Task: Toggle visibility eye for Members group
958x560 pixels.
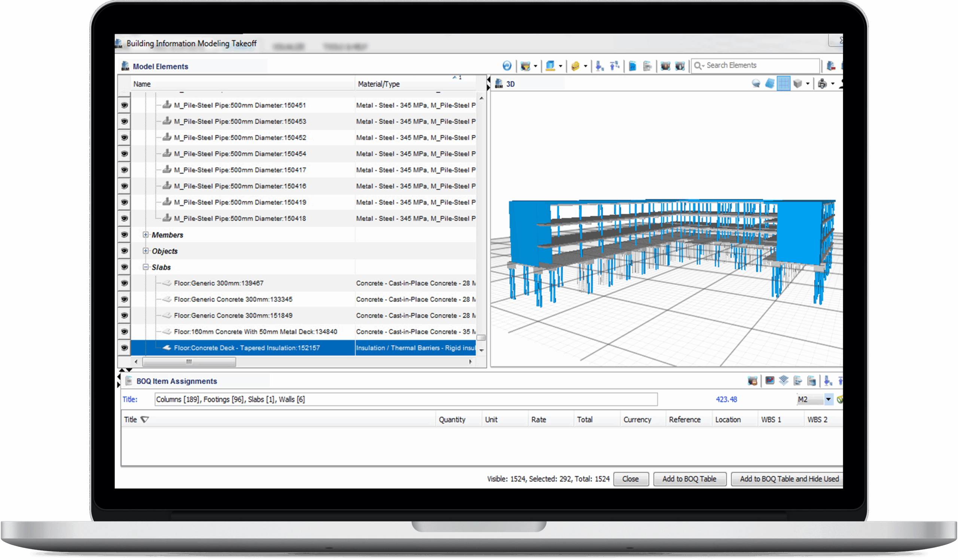Action: [124, 235]
